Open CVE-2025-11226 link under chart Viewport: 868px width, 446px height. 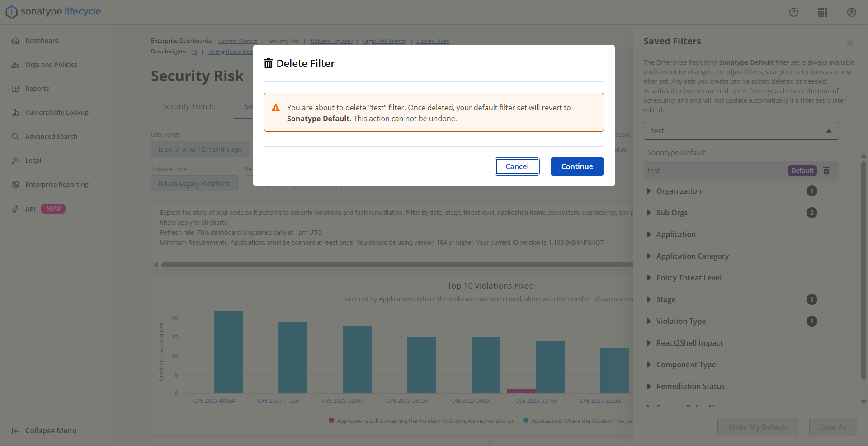click(278, 401)
